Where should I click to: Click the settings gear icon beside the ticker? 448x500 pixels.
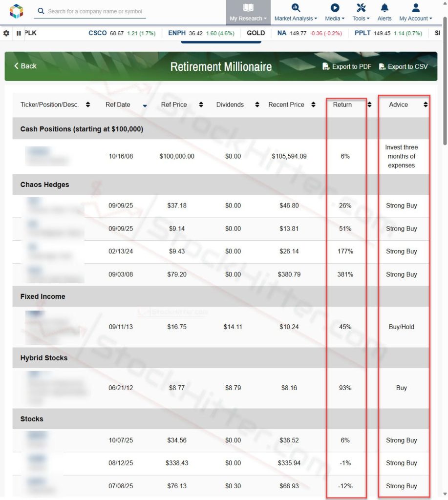pyautogui.click(x=6, y=33)
